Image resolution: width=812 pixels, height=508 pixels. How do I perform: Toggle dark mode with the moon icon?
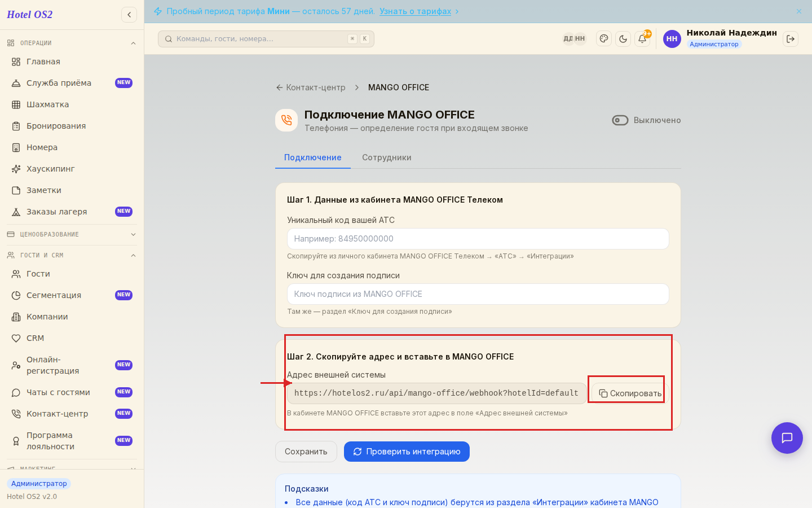(623, 39)
